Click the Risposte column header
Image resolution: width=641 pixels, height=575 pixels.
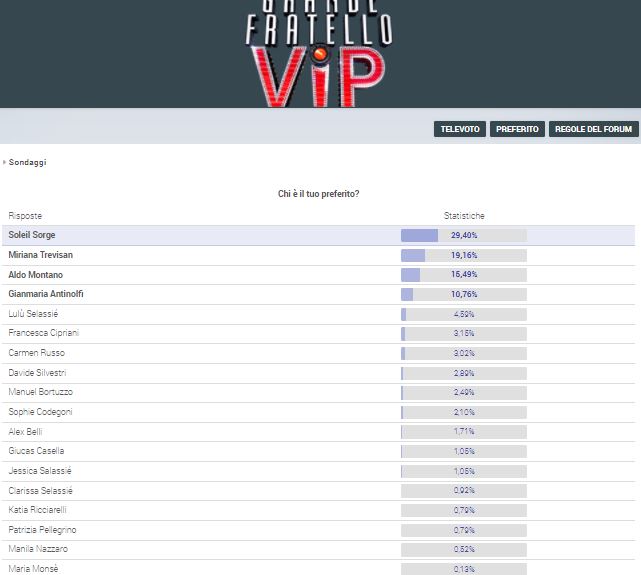25,216
